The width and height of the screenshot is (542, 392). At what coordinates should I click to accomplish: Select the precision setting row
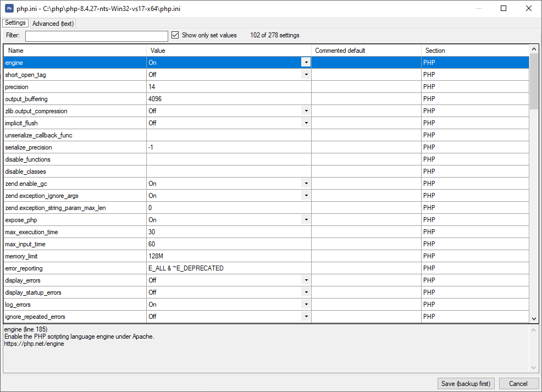(267, 87)
